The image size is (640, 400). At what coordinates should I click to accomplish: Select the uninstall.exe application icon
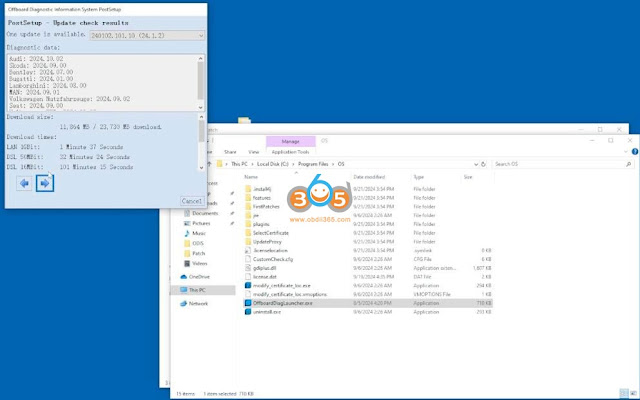point(248,312)
